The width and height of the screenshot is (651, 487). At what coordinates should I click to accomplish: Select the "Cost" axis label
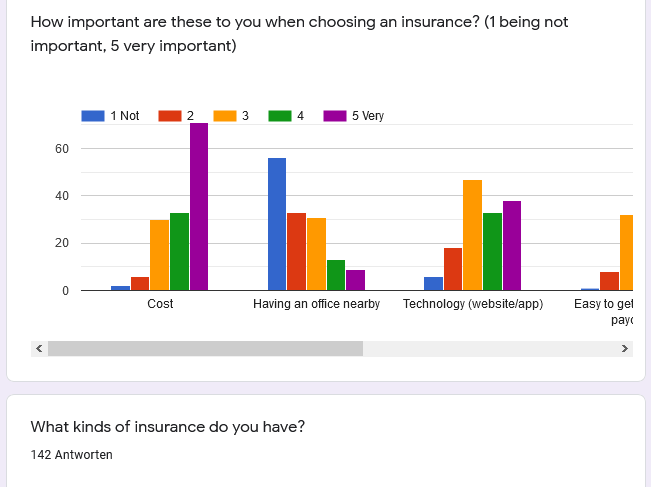point(160,304)
